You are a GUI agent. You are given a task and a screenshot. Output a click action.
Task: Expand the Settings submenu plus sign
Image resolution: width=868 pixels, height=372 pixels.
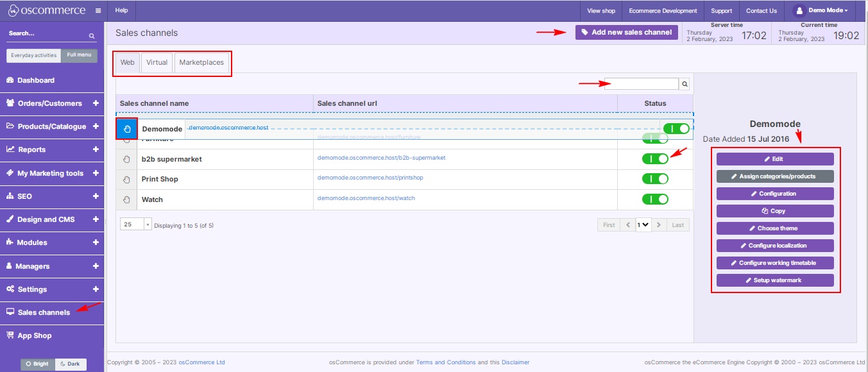click(96, 289)
